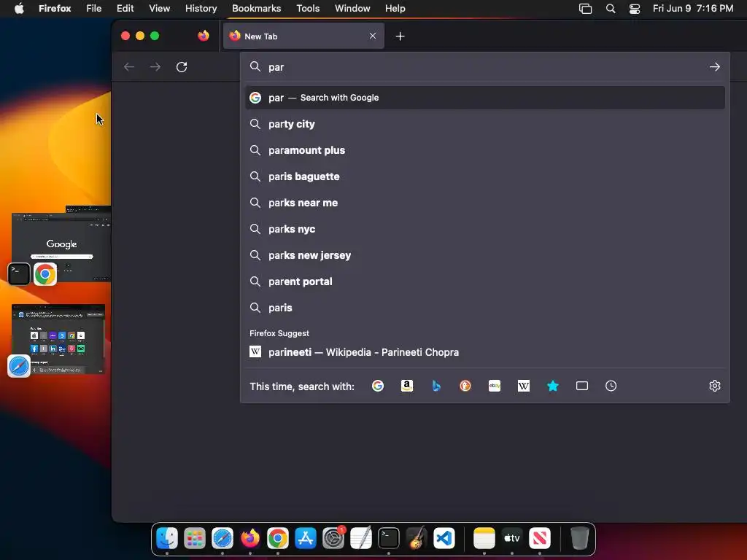Viewport: 747px width, 560px height.
Task: Select the 'paramount plus' suggestion
Action: point(485,150)
